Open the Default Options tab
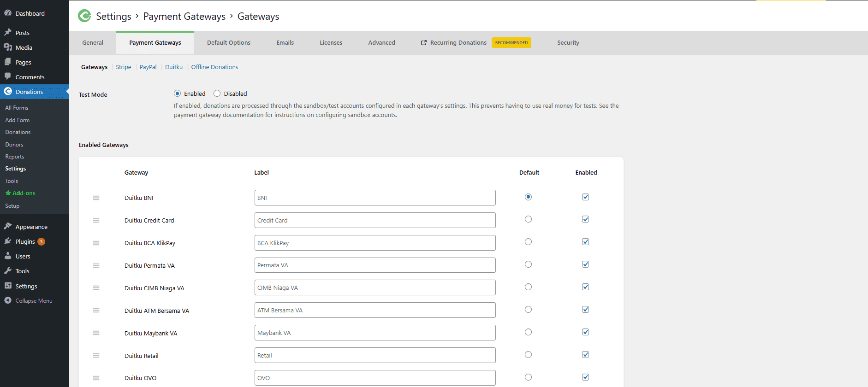 pyautogui.click(x=229, y=43)
